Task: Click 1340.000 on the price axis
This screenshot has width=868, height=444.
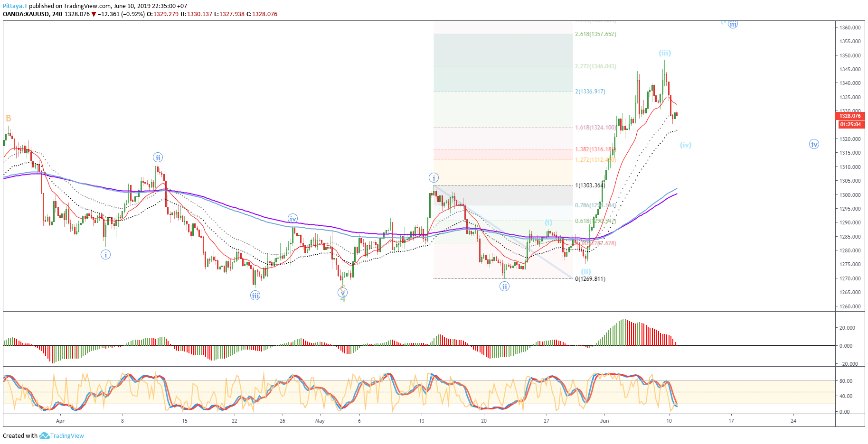Action: [x=850, y=83]
